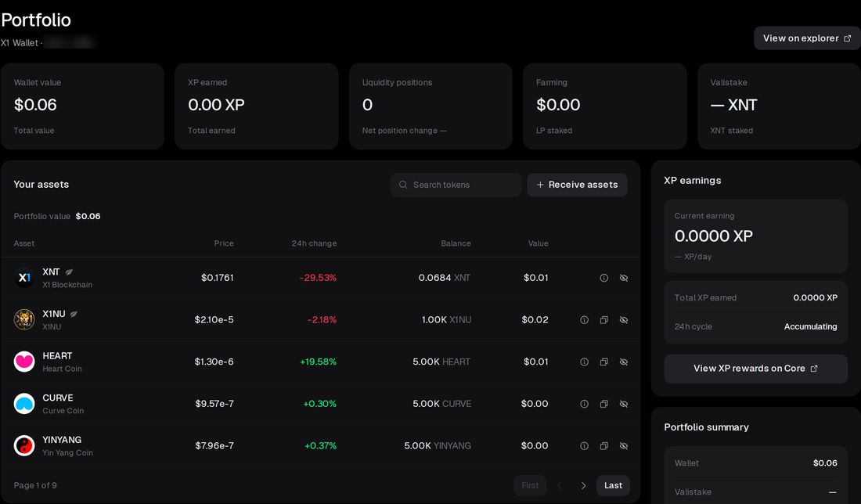This screenshot has height=504, width=861.
Task: Focus the Search tokens field
Action: pyautogui.click(x=456, y=185)
